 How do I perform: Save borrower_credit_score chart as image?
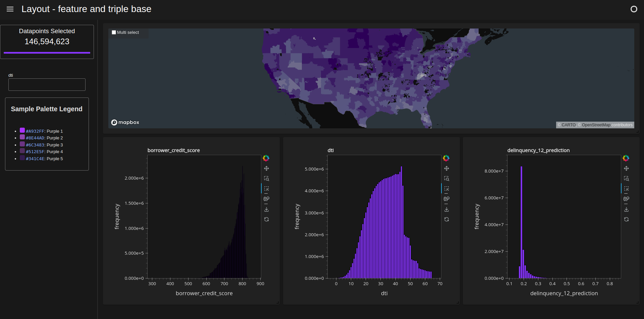266,209
